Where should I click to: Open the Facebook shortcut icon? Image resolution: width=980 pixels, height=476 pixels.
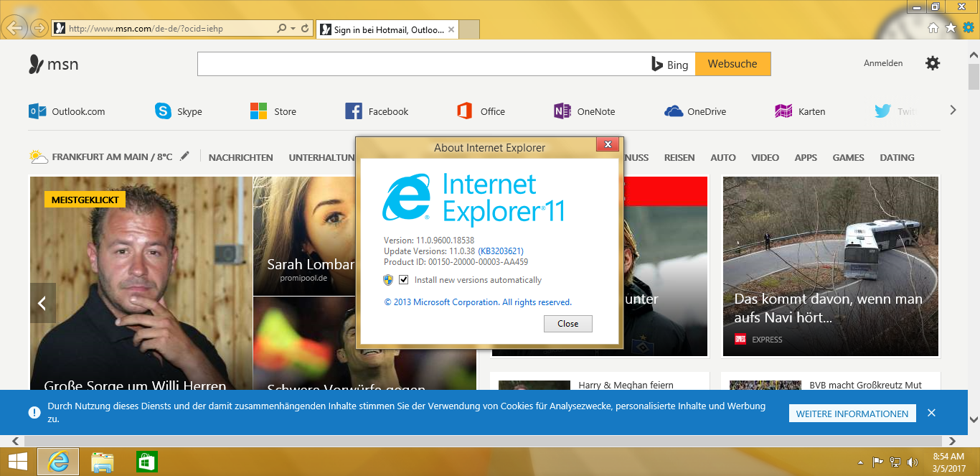pyautogui.click(x=354, y=111)
